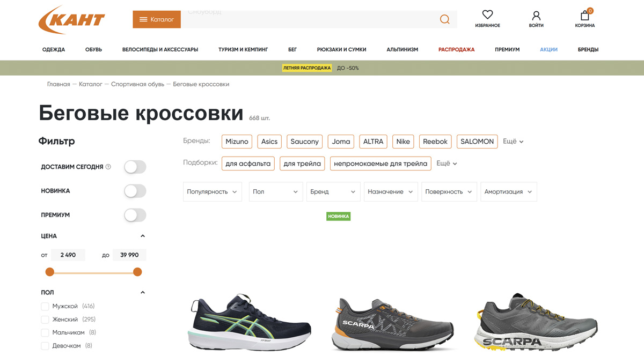This screenshot has width=644, height=356.
Task: Click the left price slider handle
Action: pos(50,272)
